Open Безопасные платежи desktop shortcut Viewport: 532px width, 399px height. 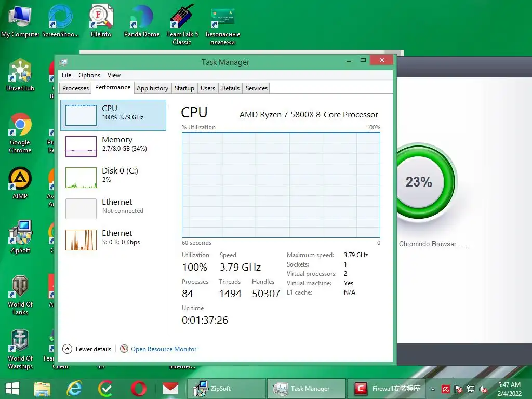click(x=222, y=25)
